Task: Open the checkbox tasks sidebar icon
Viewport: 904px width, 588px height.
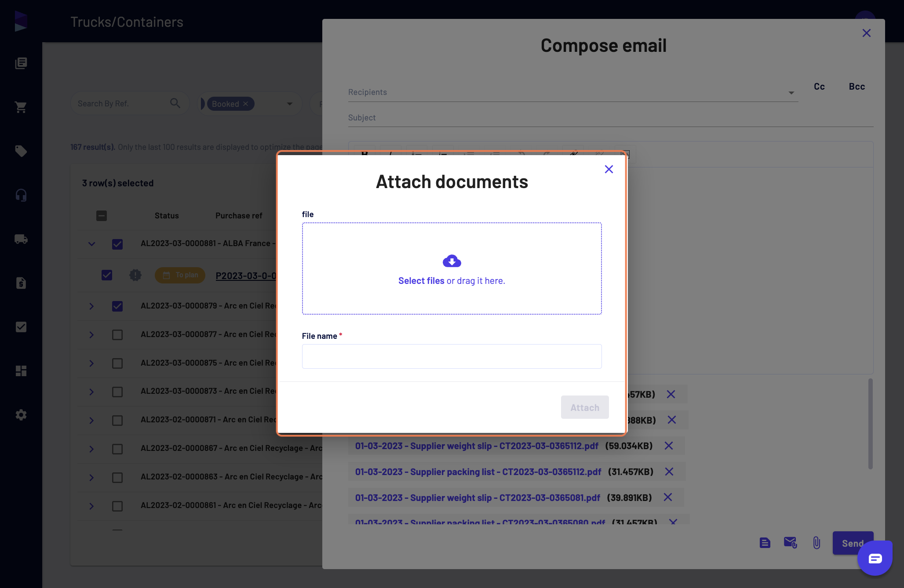Action: 21,327
